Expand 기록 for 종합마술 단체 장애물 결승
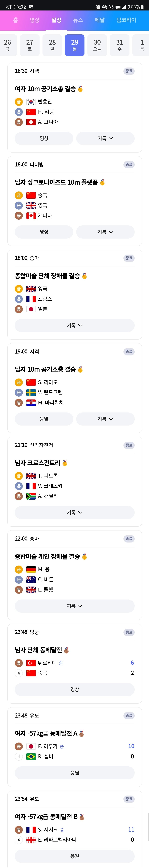 coord(75,325)
